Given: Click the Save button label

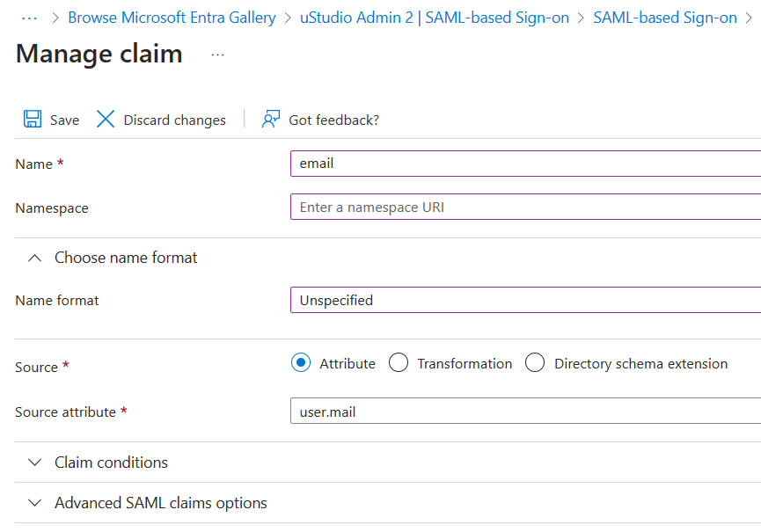Looking at the screenshot, I should coord(64,120).
